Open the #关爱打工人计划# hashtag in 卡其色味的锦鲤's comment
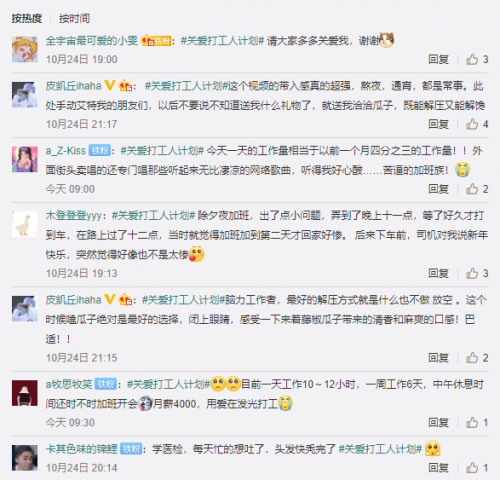This screenshot has height=480, width=500. tap(380, 449)
